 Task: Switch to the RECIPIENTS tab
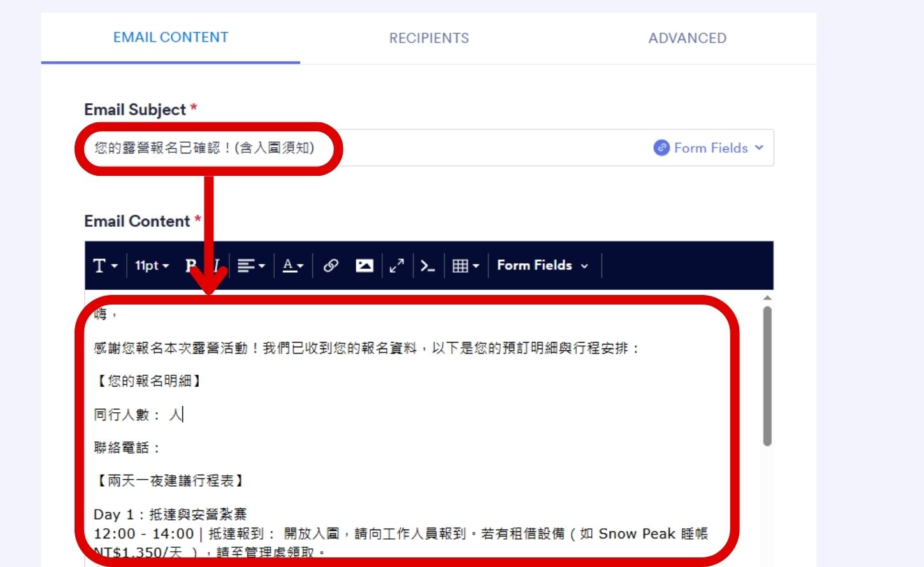[429, 38]
